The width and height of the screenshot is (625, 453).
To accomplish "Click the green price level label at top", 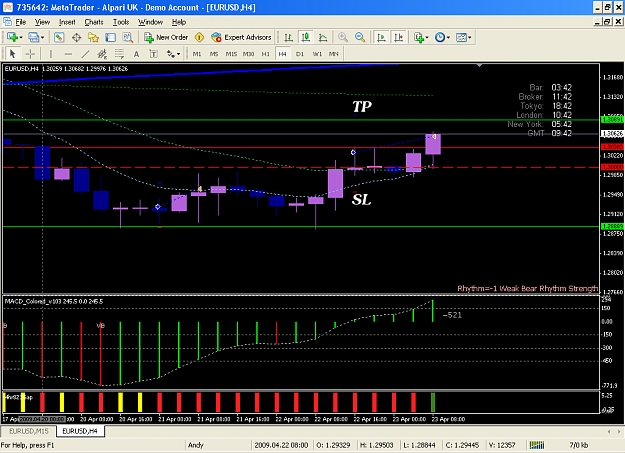I will pyautogui.click(x=612, y=120).
